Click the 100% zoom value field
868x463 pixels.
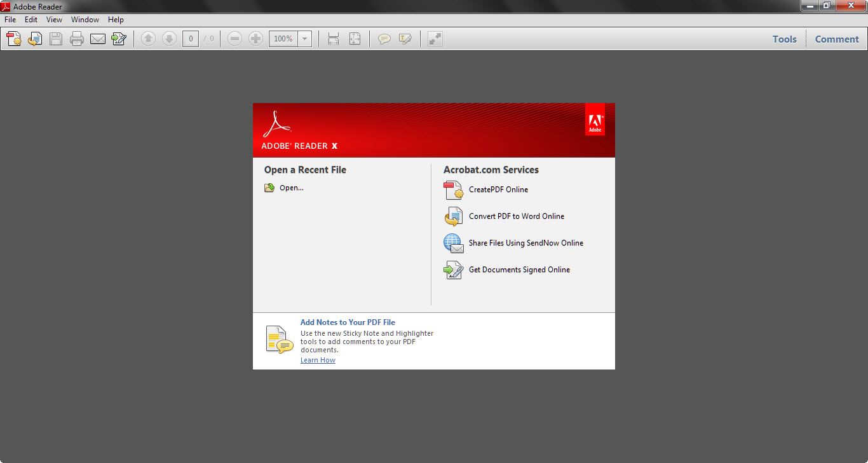[283, 39]
